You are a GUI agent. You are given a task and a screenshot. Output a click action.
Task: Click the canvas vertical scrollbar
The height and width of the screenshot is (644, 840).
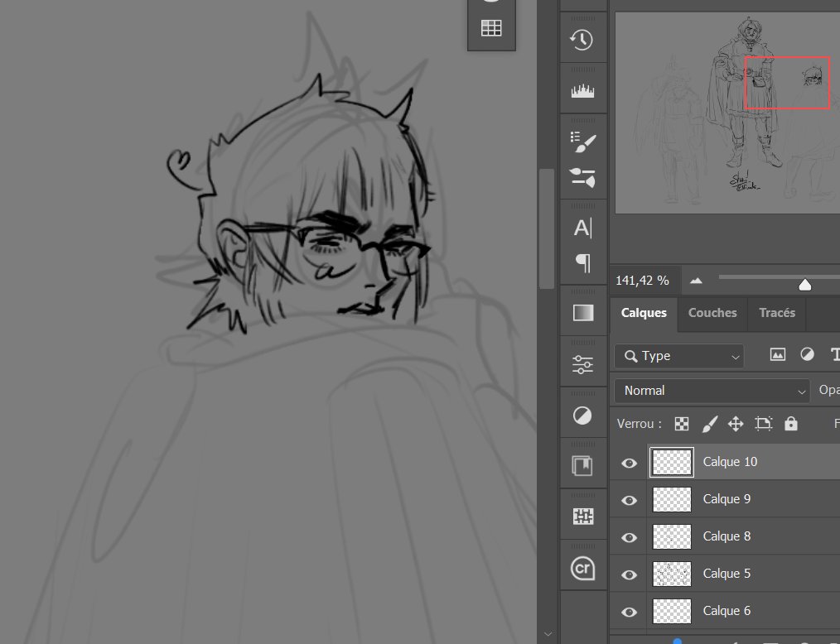click(x=547, y=228)
